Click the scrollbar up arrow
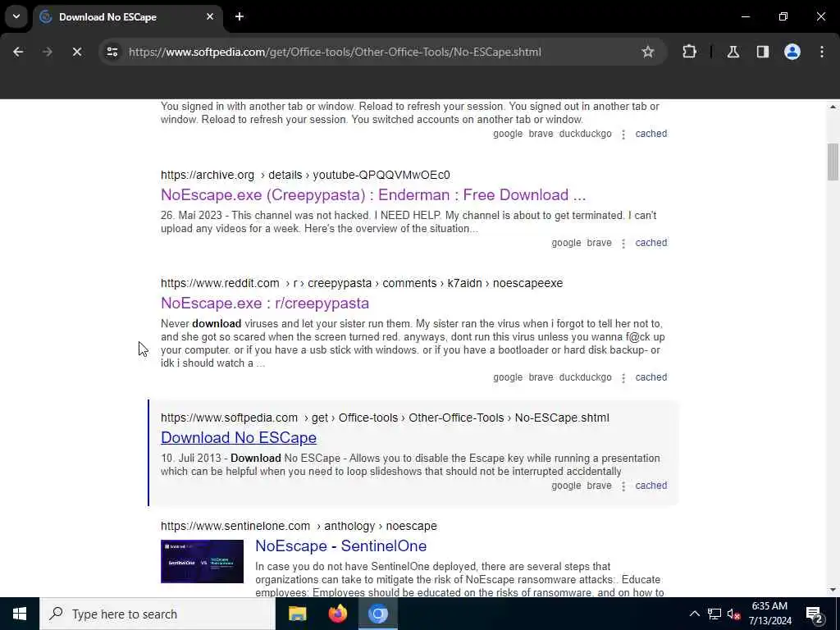 [x=833, y=107]
